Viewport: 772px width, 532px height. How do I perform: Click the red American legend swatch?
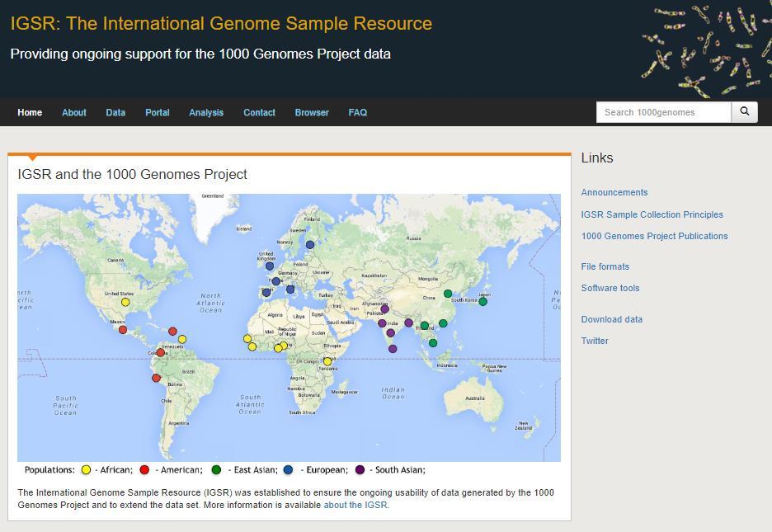coord(144,470)
